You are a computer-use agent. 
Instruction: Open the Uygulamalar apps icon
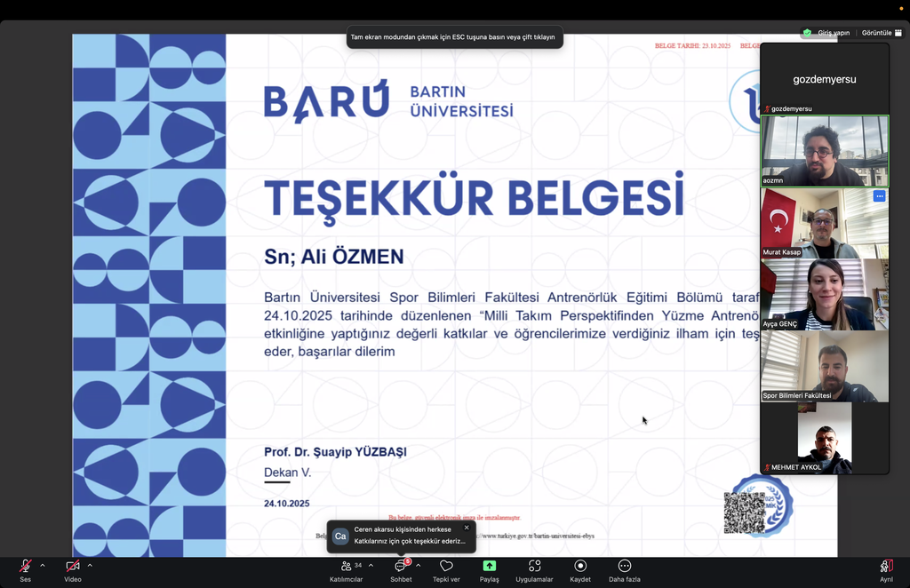tap(534, 567)
